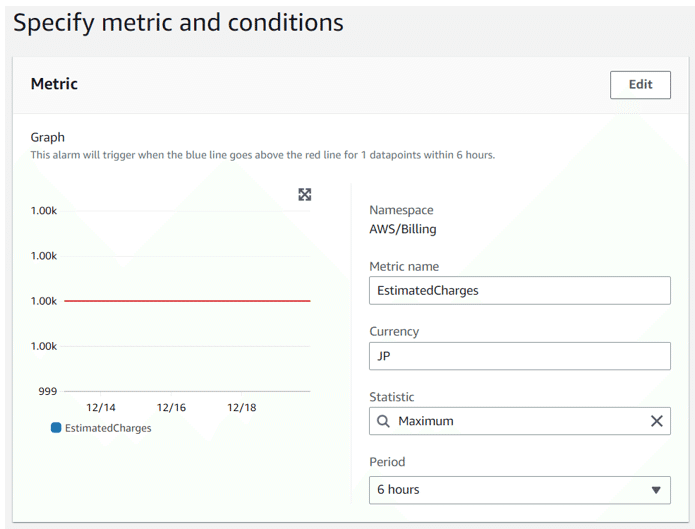Click the Edit button in Metric header
The height and width of the screenshot is (529, 695).
pos(640,85)
